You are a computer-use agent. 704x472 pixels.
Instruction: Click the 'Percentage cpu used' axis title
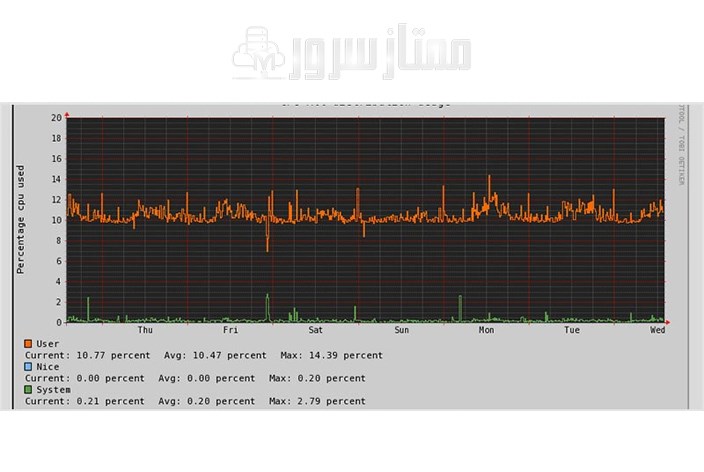tap(21, 220)
